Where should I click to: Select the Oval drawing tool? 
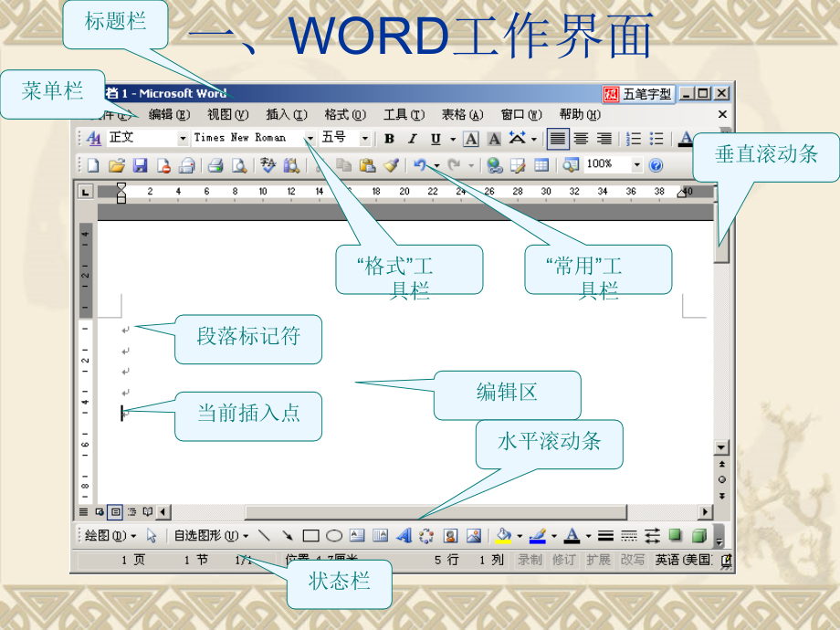click(x=334, y=535)
